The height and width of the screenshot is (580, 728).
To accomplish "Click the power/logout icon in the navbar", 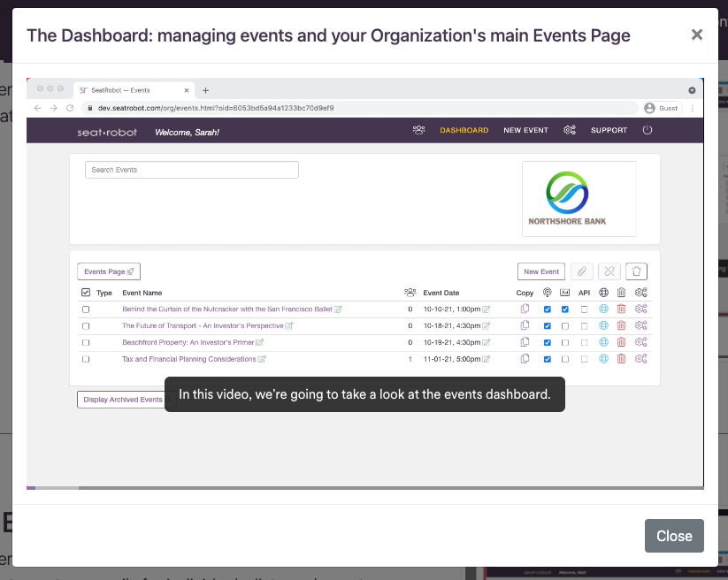I will [x=647, y=130].
